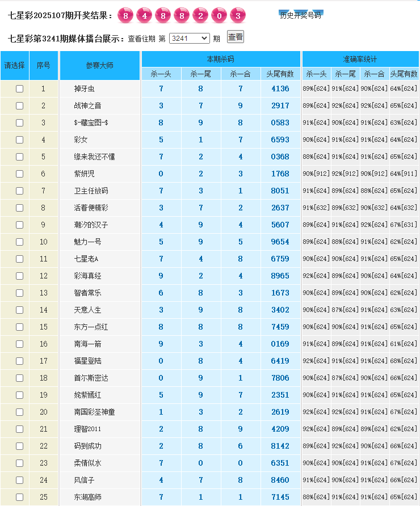Click the 本期杀码 column group header

[x=221, y=59]
